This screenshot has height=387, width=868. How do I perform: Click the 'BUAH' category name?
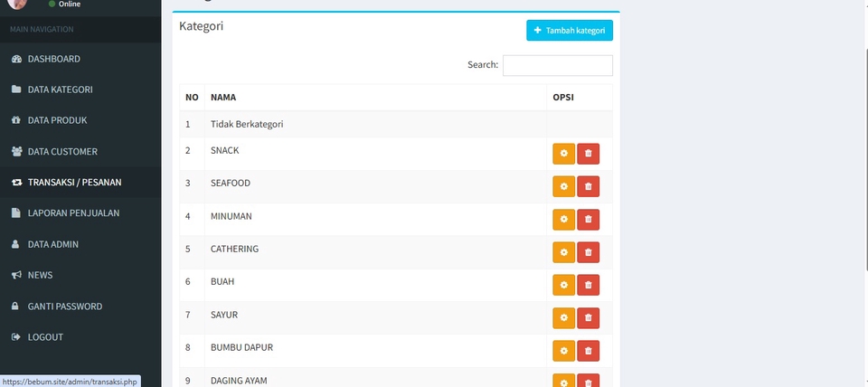[x=222, y=281]
